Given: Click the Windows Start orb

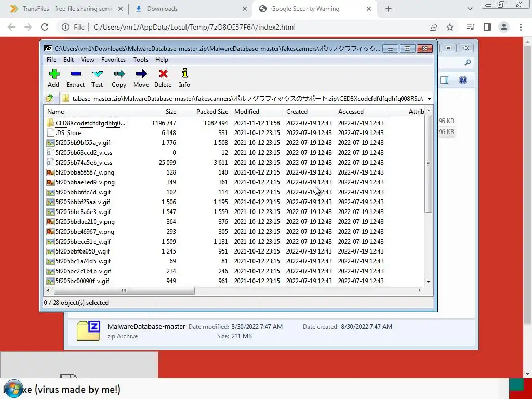Looking at the screenshot, I should pos(14,389).
